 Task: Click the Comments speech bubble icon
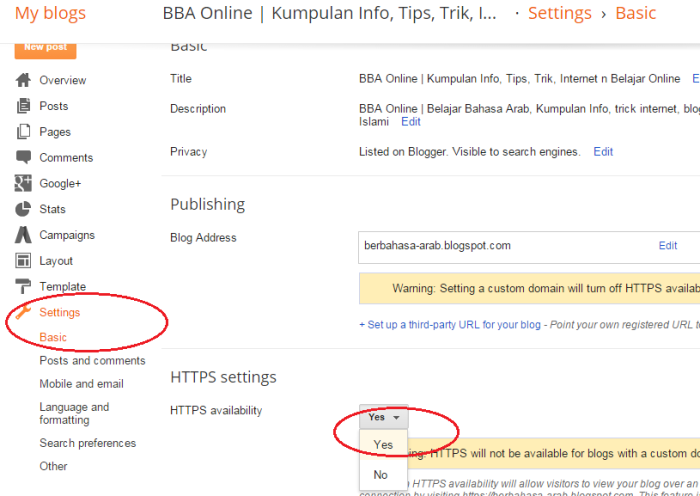pos(23,158)
